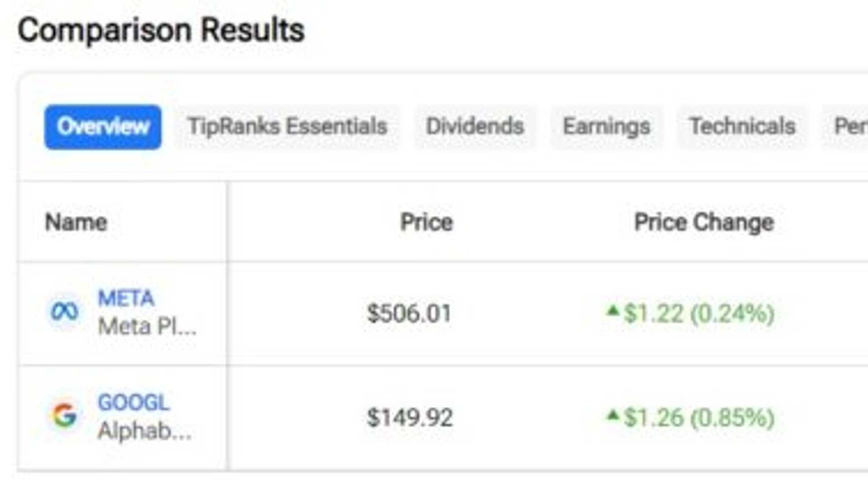Sort the table by the Price column
The image size is (868, 488).
pos(426,222)
